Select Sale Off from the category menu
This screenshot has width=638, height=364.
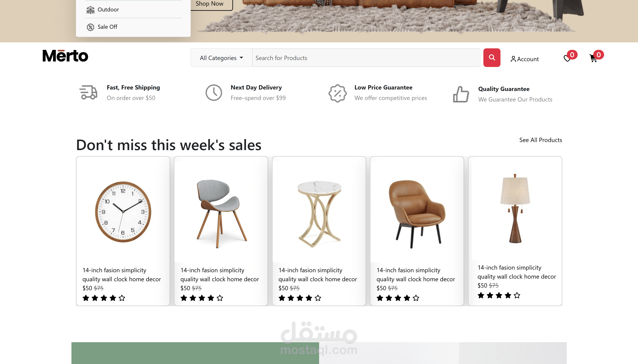[x=107, y=27]
